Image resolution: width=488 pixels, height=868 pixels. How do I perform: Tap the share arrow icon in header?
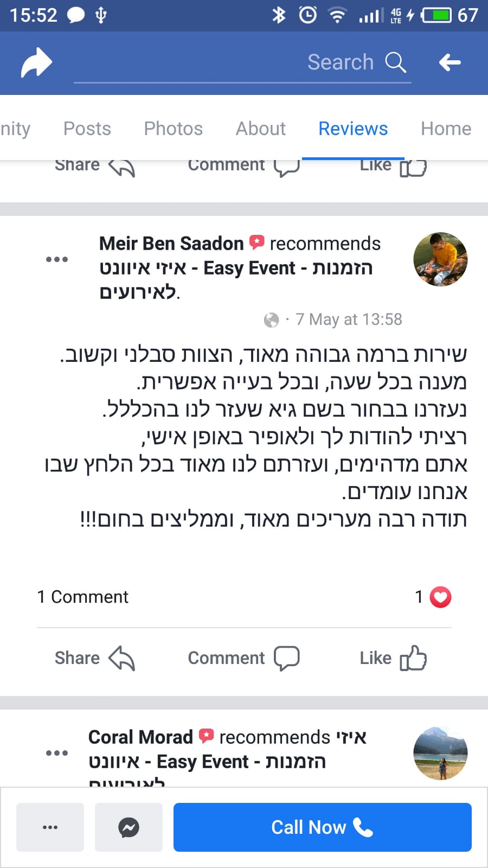(36, 62)
